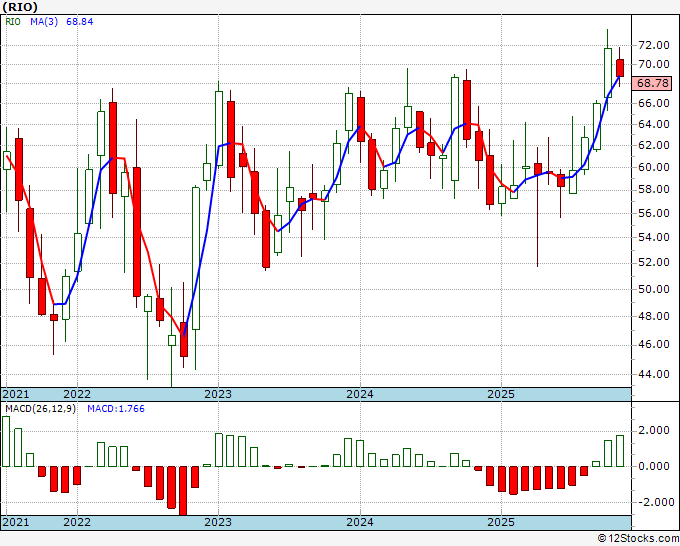Click 2023 on the MACD timeline
The image size is (680, 546).
coord(218,522)
